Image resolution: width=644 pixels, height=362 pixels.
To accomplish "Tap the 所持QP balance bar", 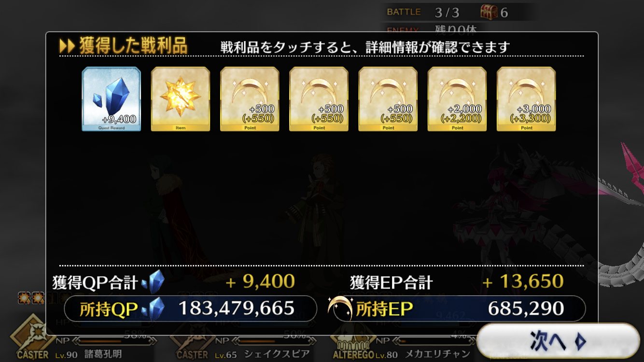I will pyautogui.click(x=190, y=308).
